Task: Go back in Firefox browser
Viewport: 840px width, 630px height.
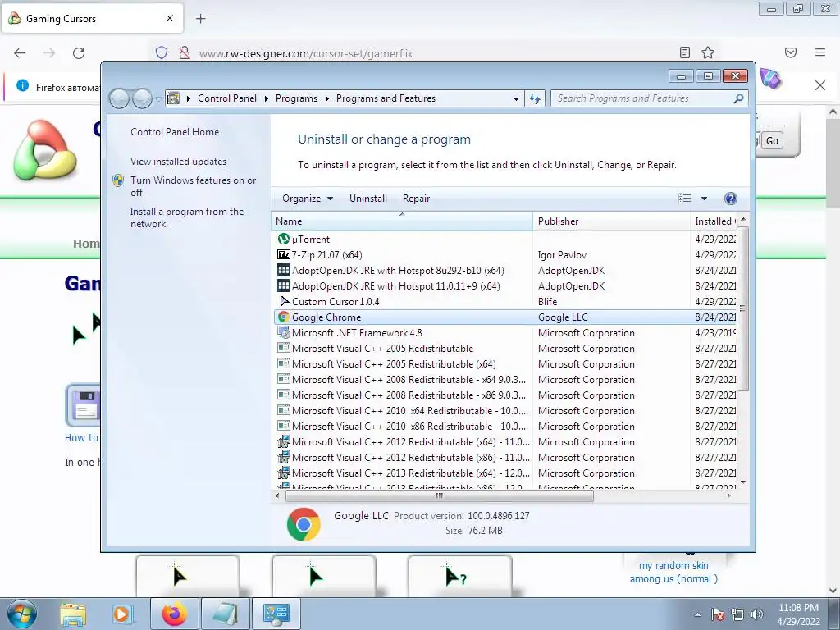Action: coord(20,53)
